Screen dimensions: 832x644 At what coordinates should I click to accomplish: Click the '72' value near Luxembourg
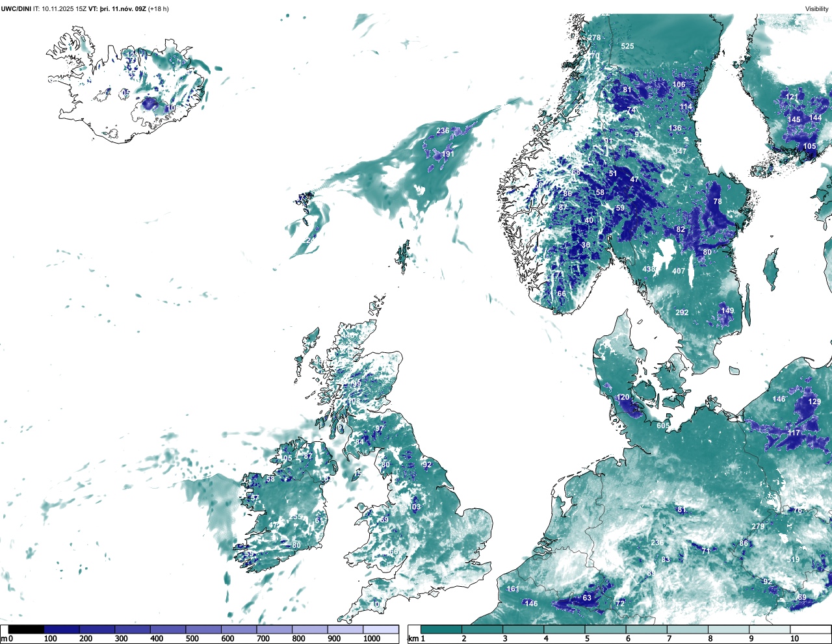[620, 604]
